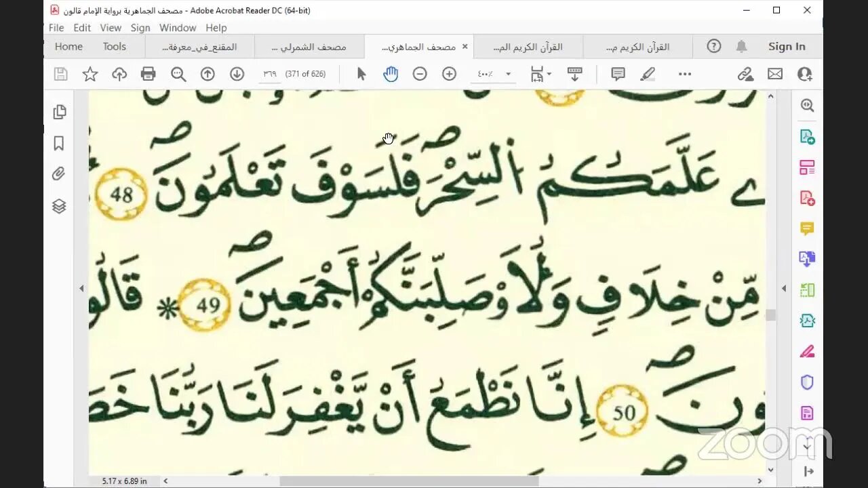Open the View menu
The height and width of the screenshot is (488, 868).
111,28
